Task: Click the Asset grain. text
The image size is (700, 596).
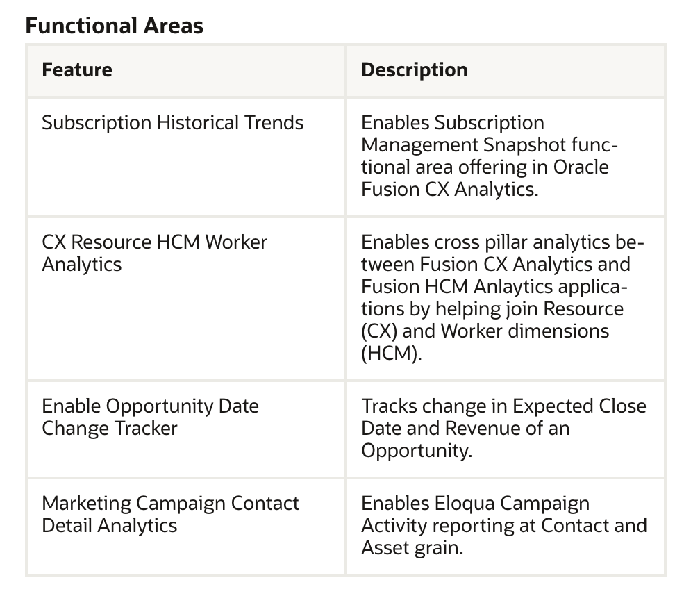Action: [x=412, y=548]
